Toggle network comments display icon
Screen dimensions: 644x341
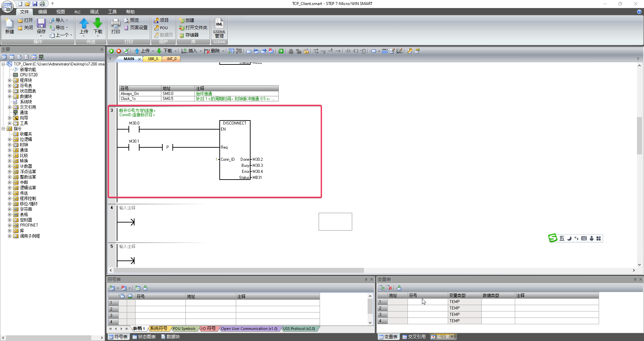pos(399,51)
